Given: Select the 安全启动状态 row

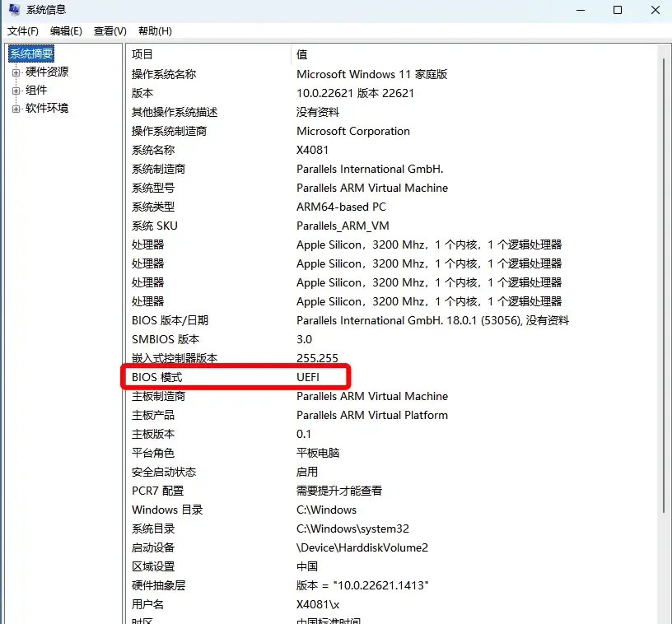Looking at the screenshot, I should point(391,472).
